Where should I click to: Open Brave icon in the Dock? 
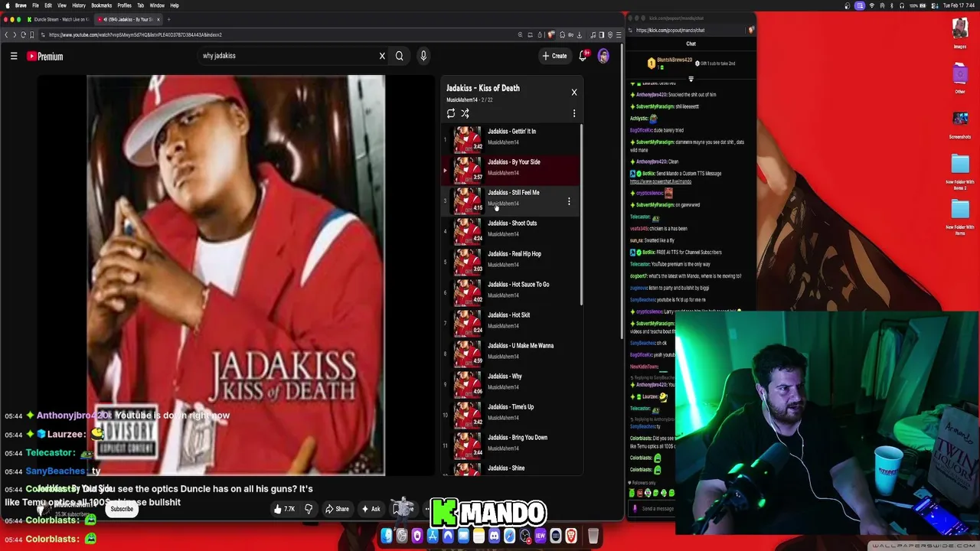point(570,536)
